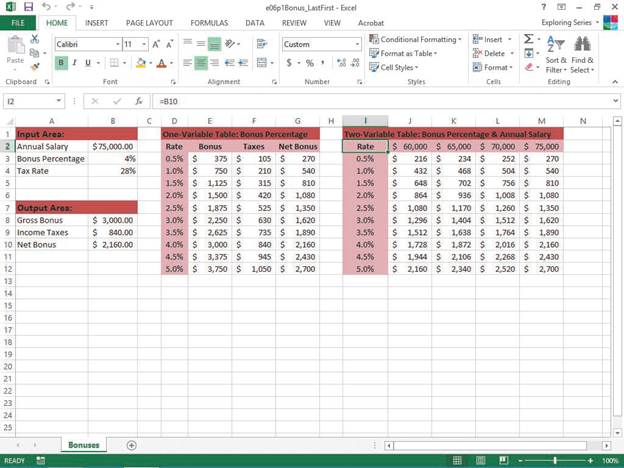624x468 pixels.
Task: Cut selection with the scissors icon
Action: point(35,39)
